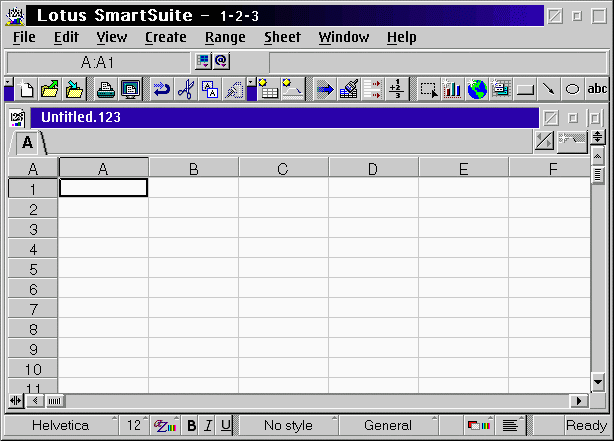Open the font size 12 selector
This screenshot has width=614, height=441.
tap(134, 425)
